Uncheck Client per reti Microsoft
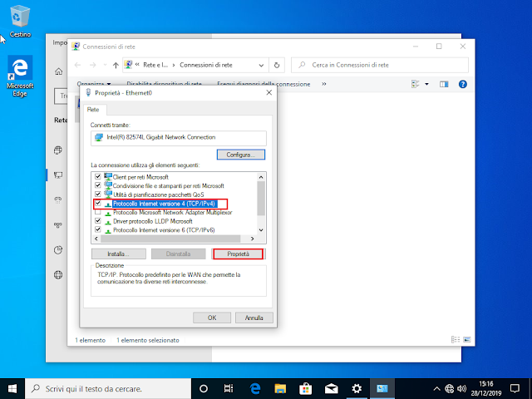Screen dimensions: 532x399 (98, 176)
